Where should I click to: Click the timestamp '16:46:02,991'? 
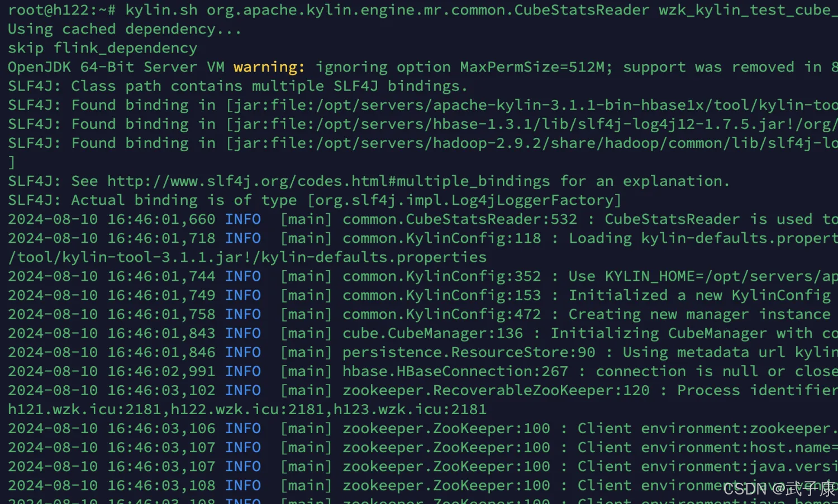[161, 371]
